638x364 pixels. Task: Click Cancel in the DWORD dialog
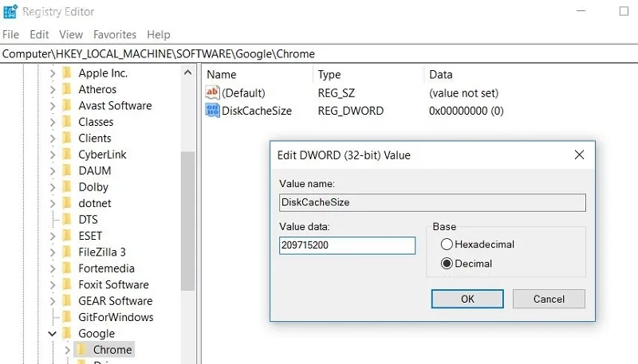click(x=549, y=299)
